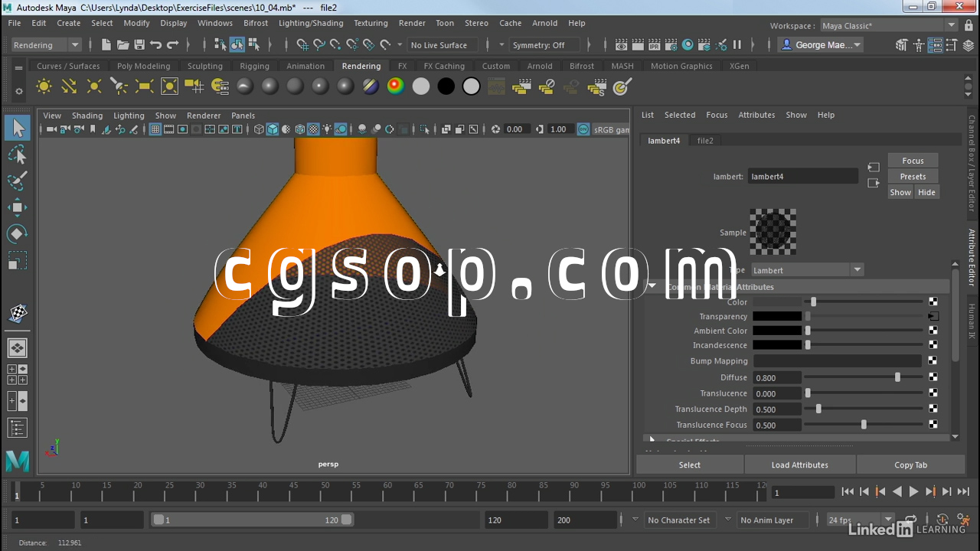Activate the Rotate tool in the toolbox

tap(18, 233)
